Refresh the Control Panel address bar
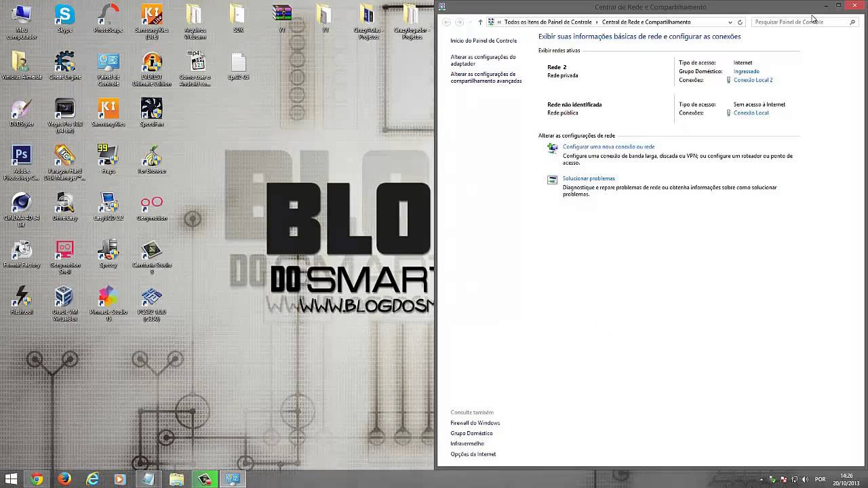This screenshot has height=488, width=868. [740, 22]
